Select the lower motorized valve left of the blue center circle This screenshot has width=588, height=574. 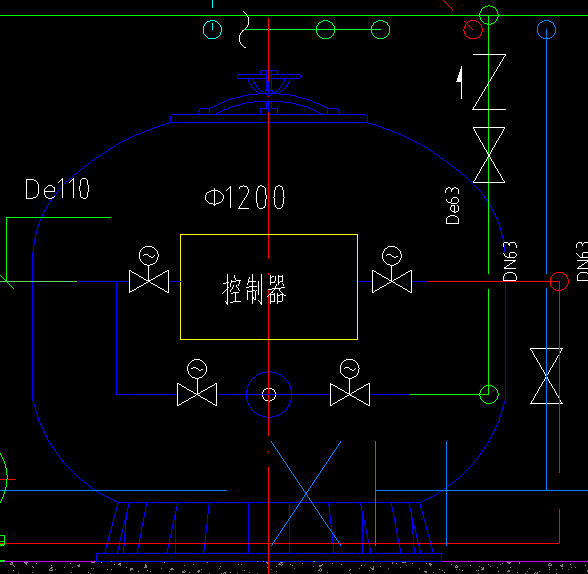(197, 382)
